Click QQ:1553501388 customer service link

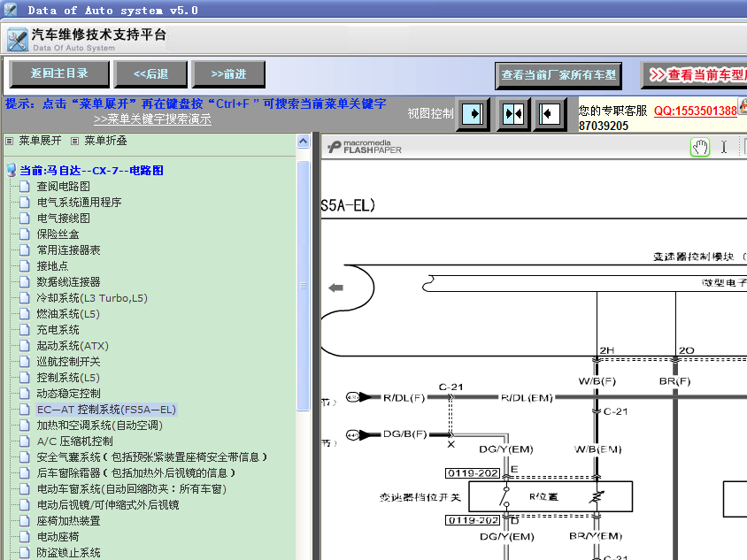pos(695,111)
